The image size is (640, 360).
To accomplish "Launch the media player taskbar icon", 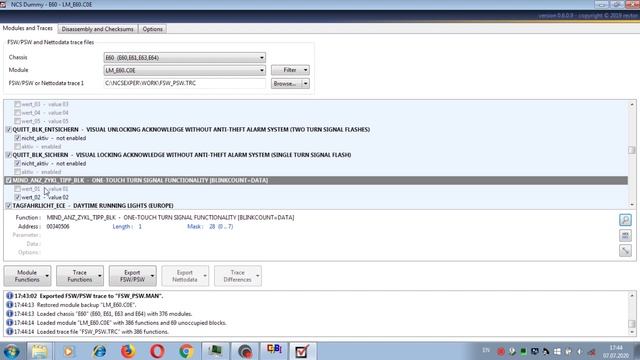I will 69,351.
